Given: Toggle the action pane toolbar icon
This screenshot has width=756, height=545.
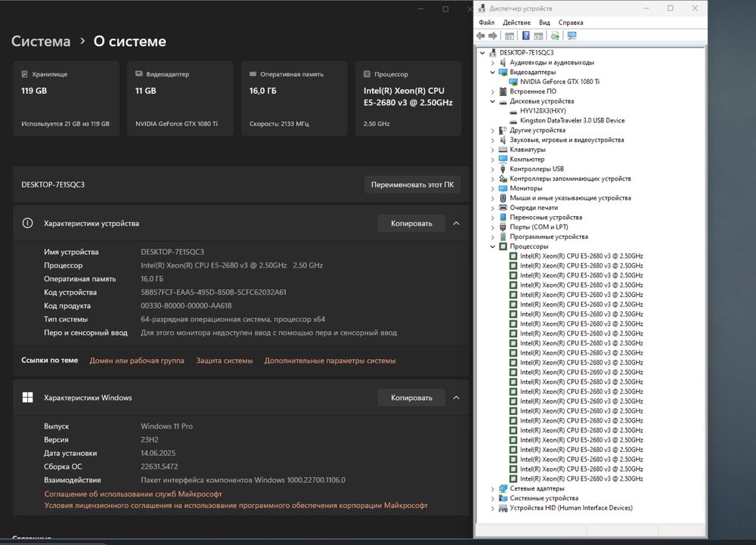Looking at the screenshot, I should coord(538,36).
